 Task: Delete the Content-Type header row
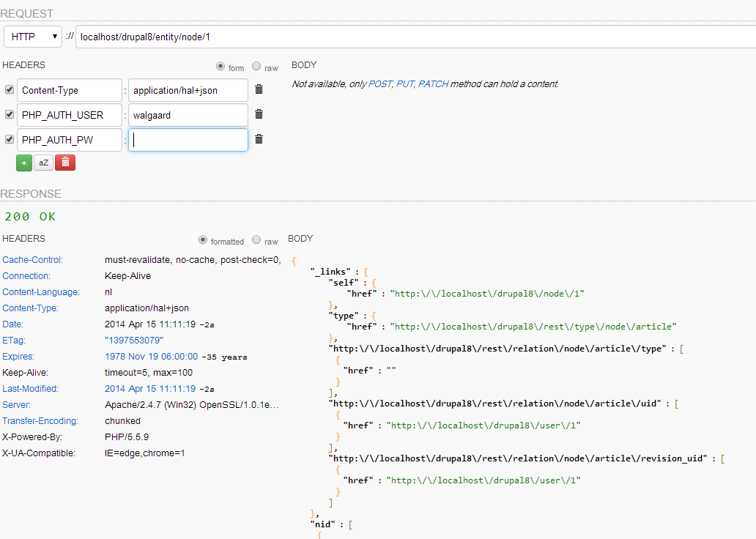[259, 89]
